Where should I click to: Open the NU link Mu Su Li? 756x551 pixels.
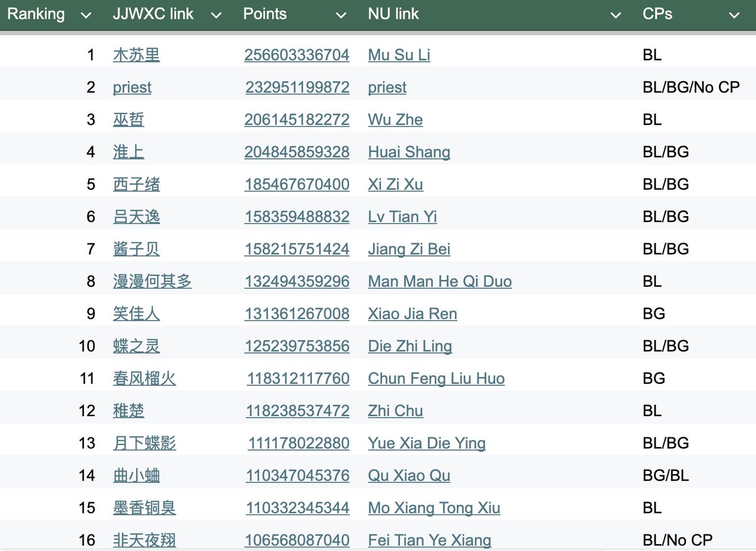[x=399, y=55]
